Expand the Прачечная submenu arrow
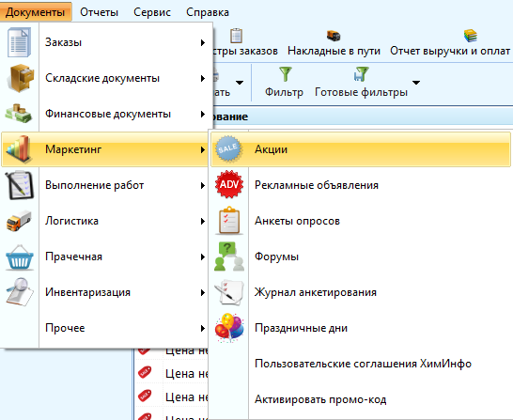513x420 pixels. (203, 257)
